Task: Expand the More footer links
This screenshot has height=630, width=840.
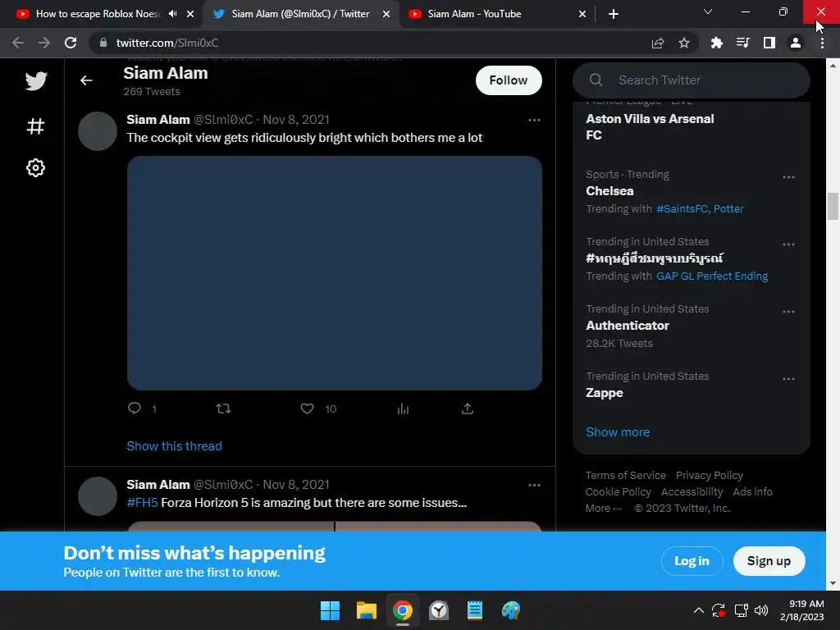Action: point(603,508)
